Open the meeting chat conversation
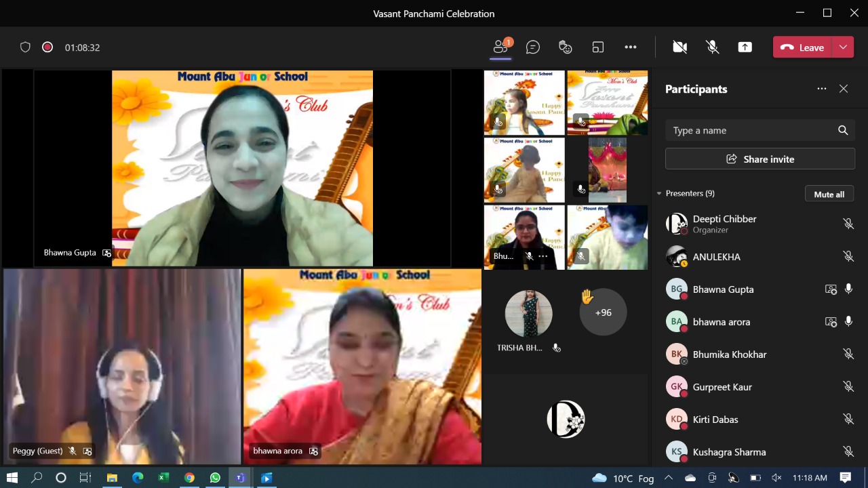The height and width of the screenshot is (488, 868). click(x=533, y=47)
